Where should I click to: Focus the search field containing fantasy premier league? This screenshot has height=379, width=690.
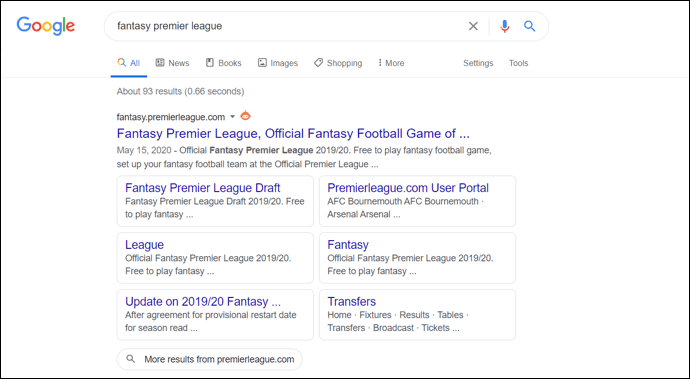tap(286, 26)
